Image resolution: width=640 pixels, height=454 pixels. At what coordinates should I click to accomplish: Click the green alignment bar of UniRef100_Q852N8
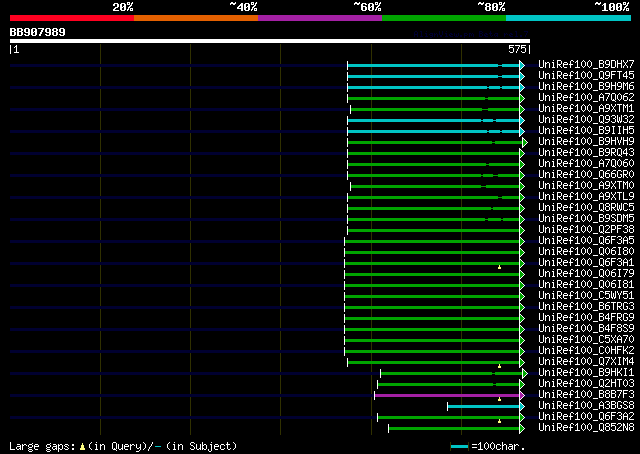[x=454, y=428]
